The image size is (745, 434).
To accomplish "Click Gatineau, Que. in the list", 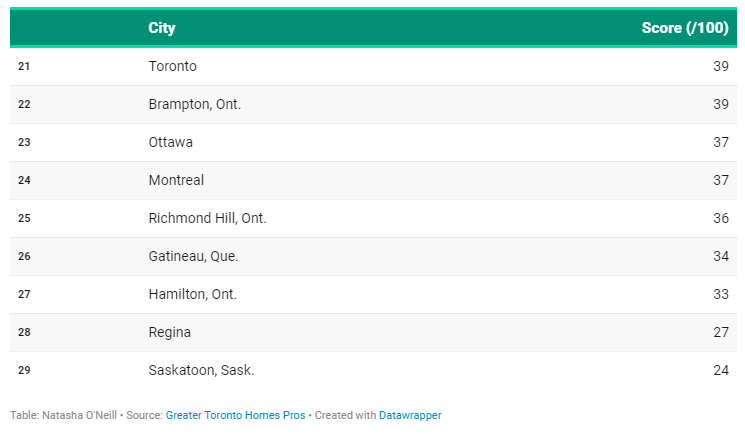I will point(193,256).
